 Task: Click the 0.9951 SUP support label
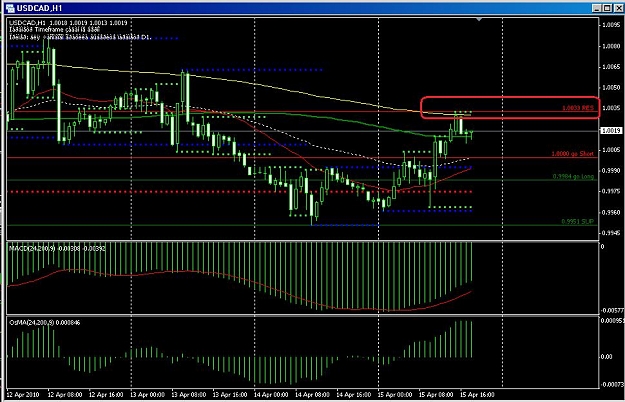pos(578,222)
